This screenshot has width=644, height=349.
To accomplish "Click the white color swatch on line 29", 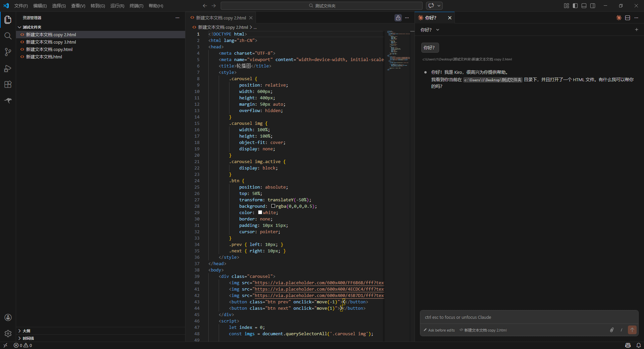I will pos(260,212).
